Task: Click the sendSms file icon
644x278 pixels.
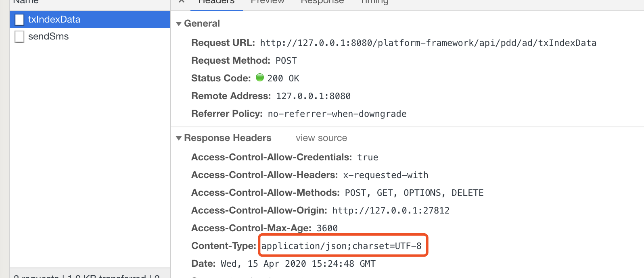Action: tap(19, 37)
